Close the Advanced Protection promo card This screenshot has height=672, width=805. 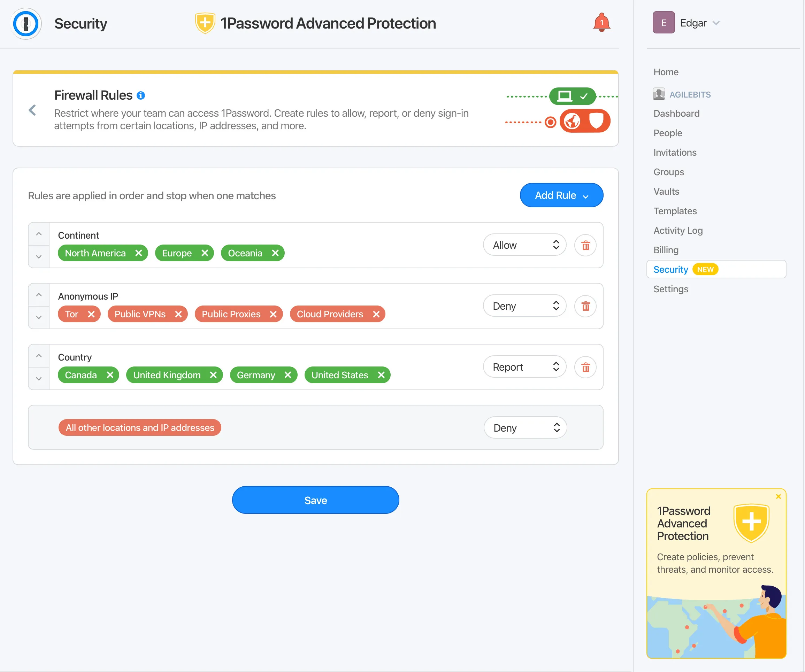pyautogui.click(x=778, y=496)
